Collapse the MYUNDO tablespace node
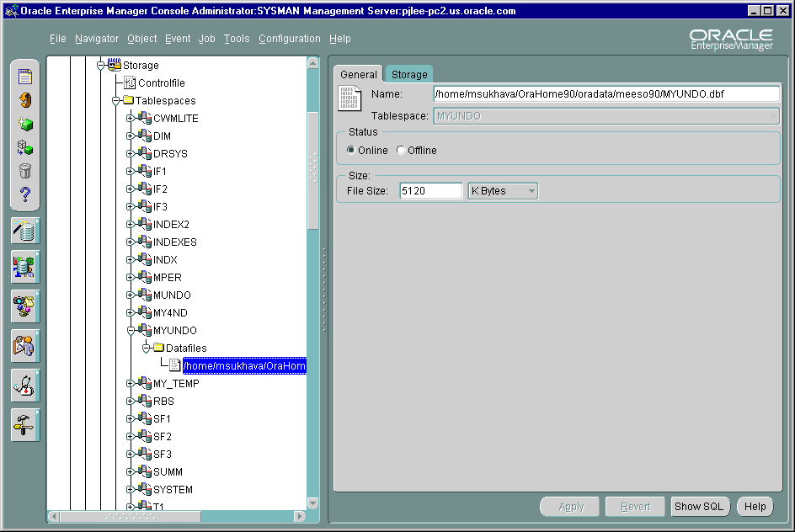This screenshot has width=795, height=532. click(x=131, y=330)
